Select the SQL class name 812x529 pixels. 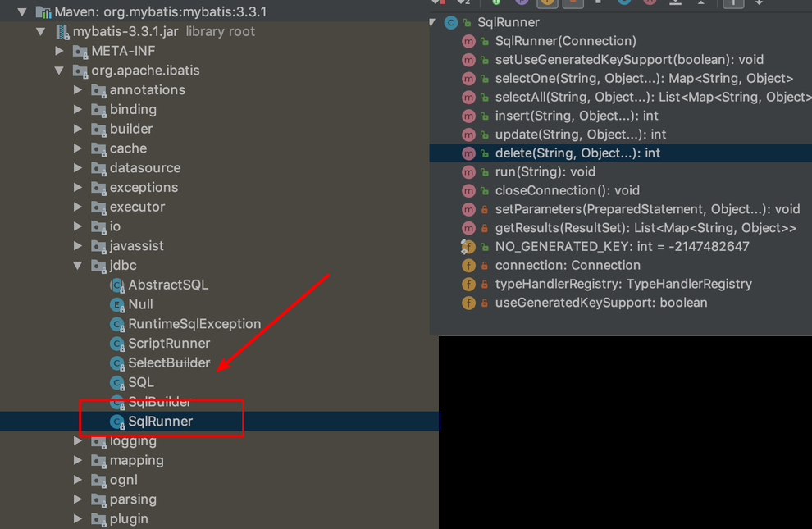point(141,382)
